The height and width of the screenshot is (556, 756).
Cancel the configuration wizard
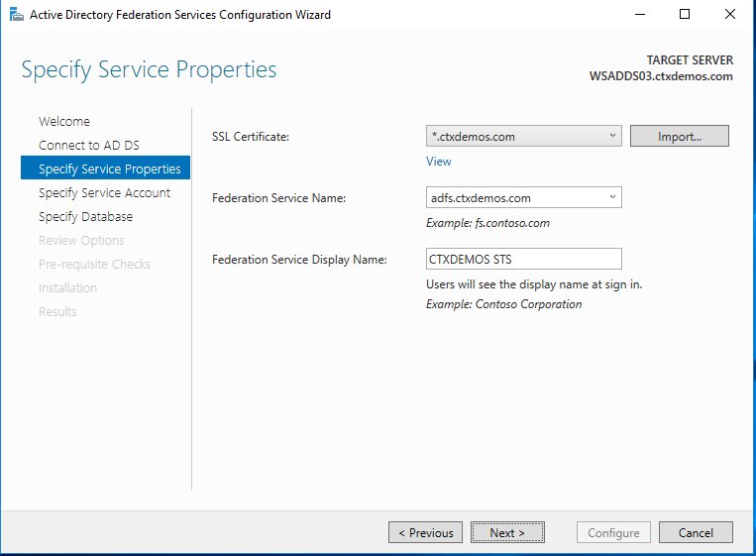click(x=696, y=532)
